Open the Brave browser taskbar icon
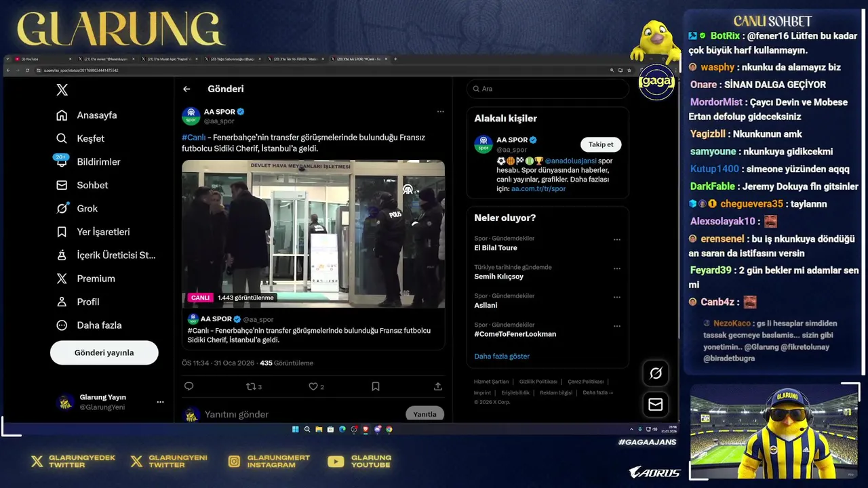The height and width of the screenshot is (488, 868). click(x=366, y=429)
